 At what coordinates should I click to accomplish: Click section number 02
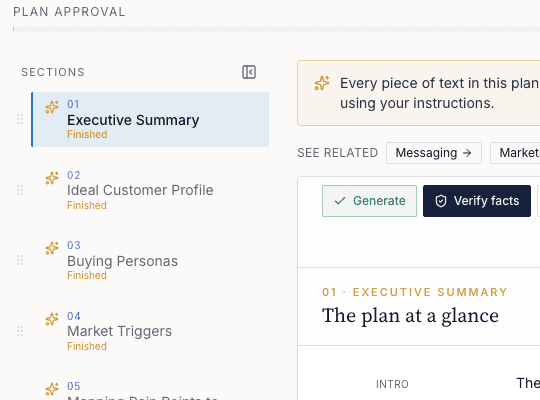click(74, 175)
